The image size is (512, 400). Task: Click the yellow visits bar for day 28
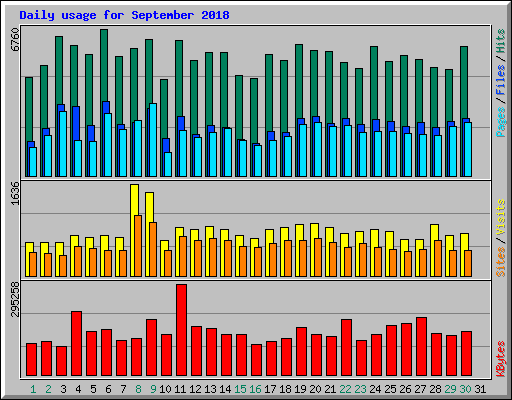click(x=434, y=232)
